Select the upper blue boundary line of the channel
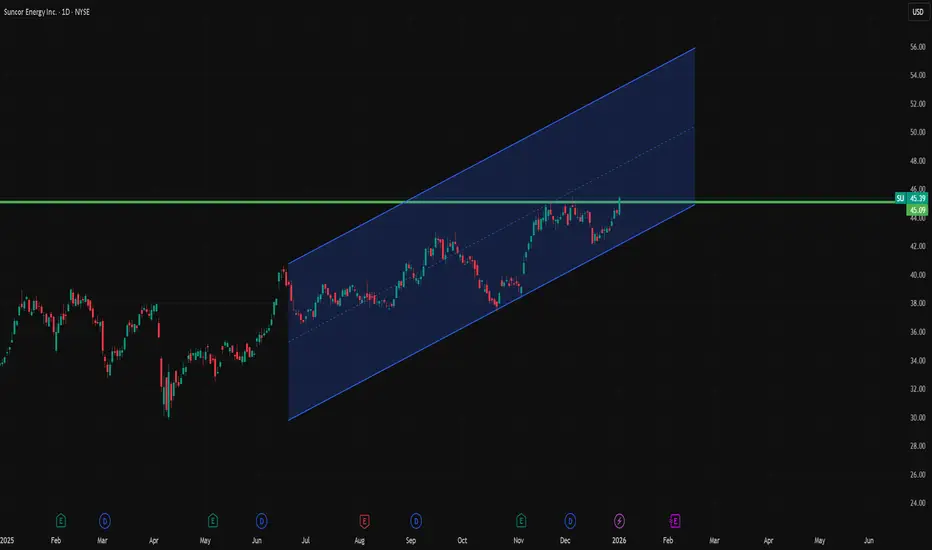Viewport: 932px width, 550px height. (492, 156)
